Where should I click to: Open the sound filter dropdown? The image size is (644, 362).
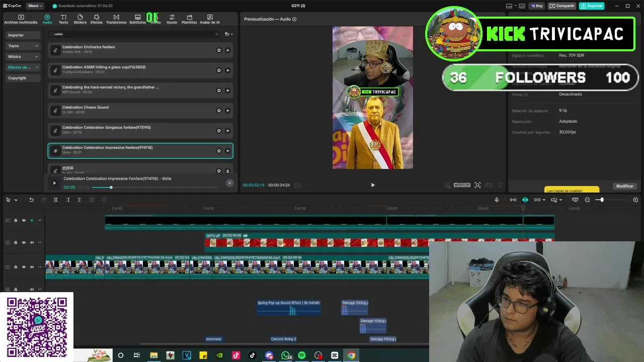228,34
